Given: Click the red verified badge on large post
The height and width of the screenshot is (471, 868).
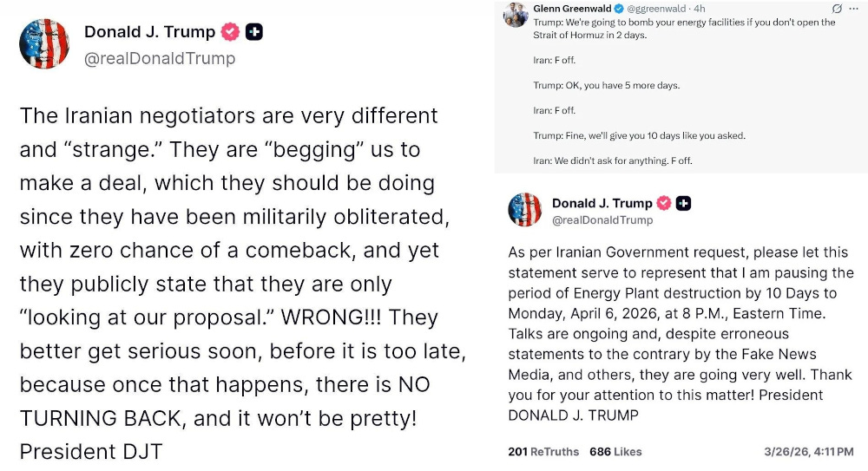Looking at the screenshot, I should click(230, 32).
